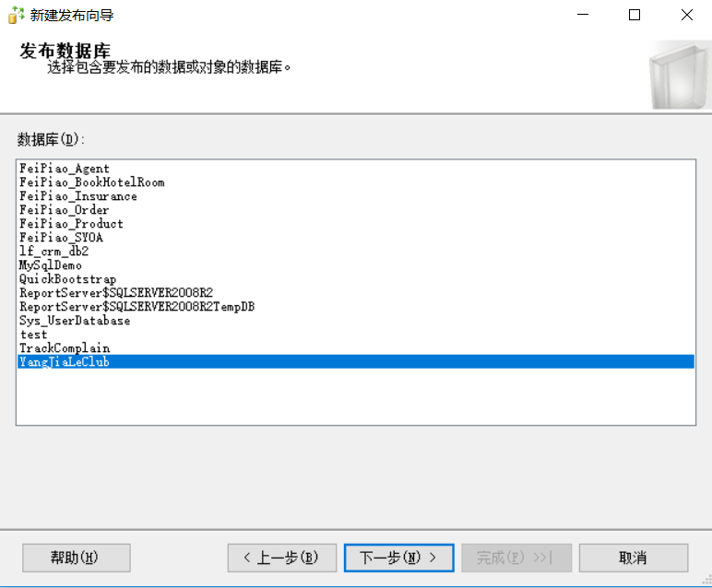The height and width of the screenshot is (588, 712).
Task: Select the FeiPiao_Agent database
Action: click(64, 169)
